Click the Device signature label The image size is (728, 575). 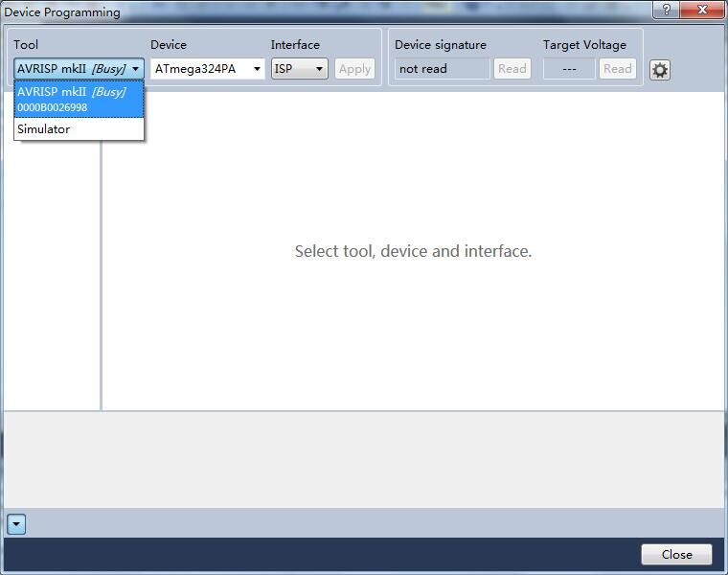(x=441, y=45)
